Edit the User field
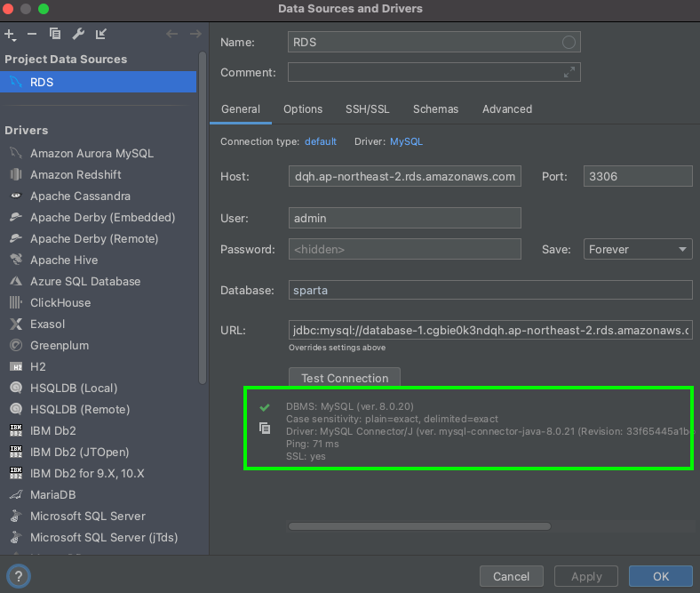 click(x=404, y=218)
